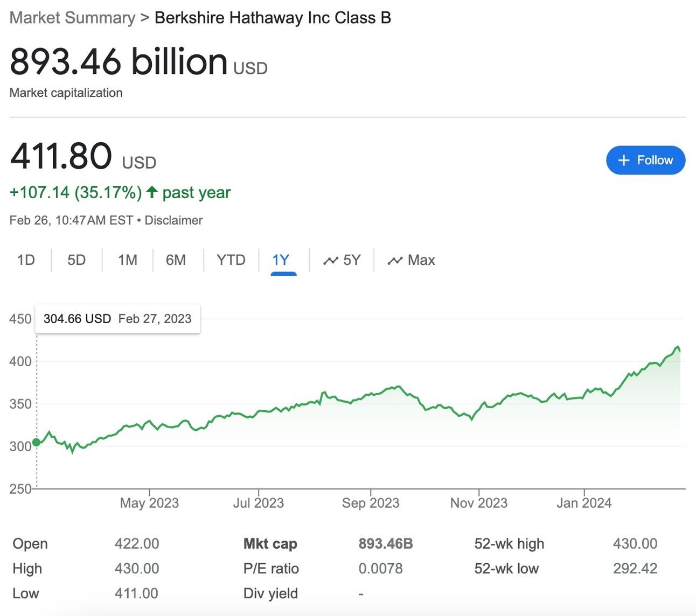Switch chart to YTD view

click(231, 260)
